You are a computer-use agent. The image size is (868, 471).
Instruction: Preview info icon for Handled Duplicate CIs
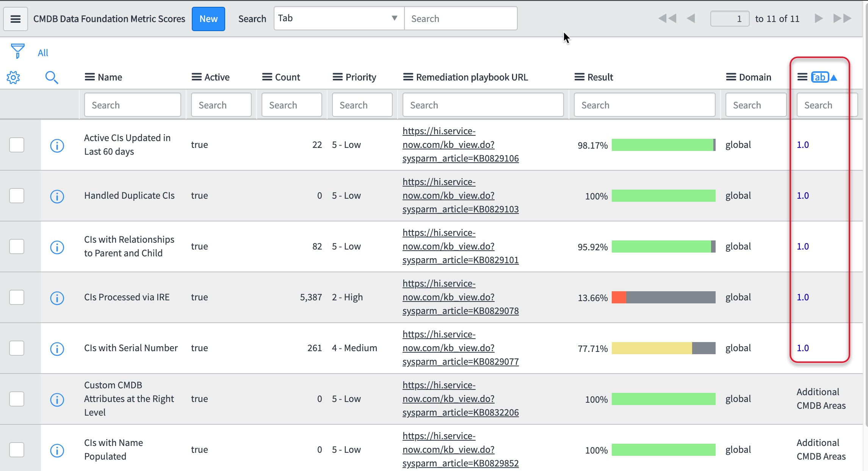(x=57, y=196)
